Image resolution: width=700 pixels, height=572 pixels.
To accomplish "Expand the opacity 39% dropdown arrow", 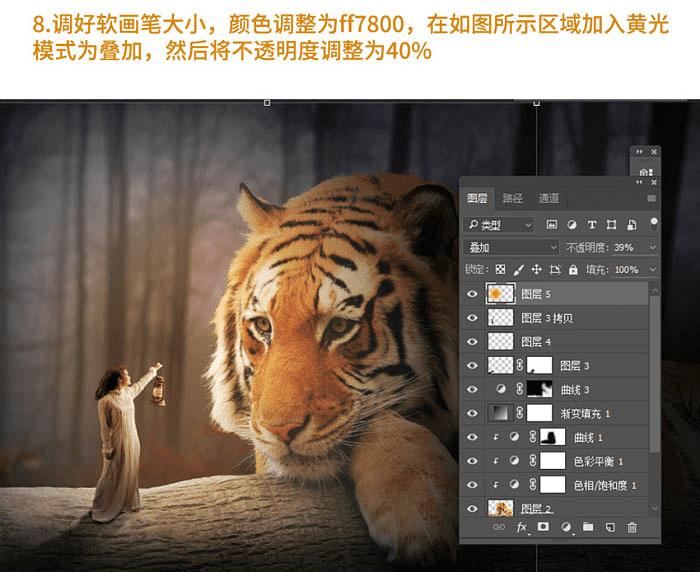I will coord(653,247).
